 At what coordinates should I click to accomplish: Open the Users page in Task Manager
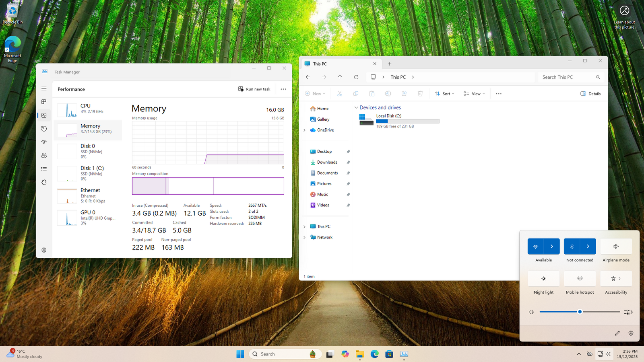tap(44, 155)
